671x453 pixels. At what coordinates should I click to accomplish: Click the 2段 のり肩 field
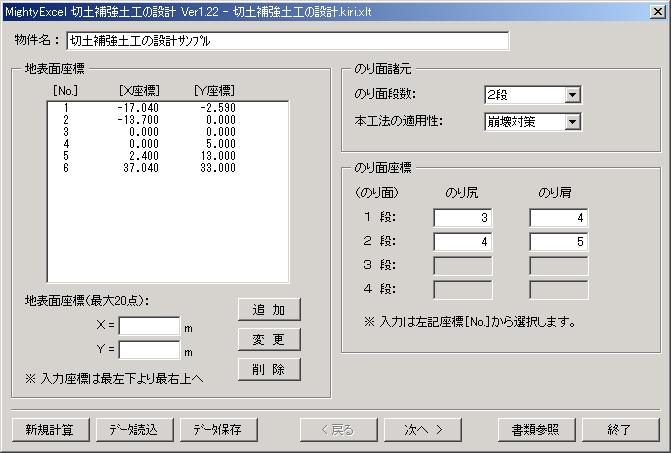click(x=558, y=242)
